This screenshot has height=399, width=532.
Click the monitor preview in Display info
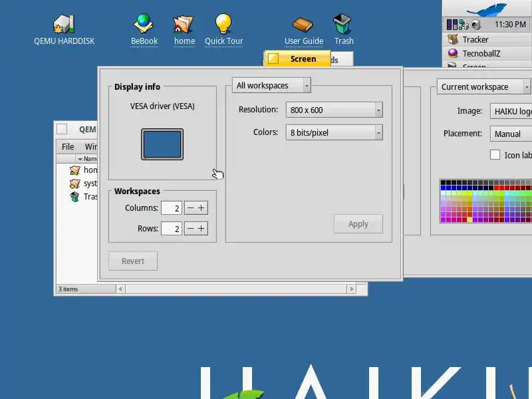pos(162,144)
